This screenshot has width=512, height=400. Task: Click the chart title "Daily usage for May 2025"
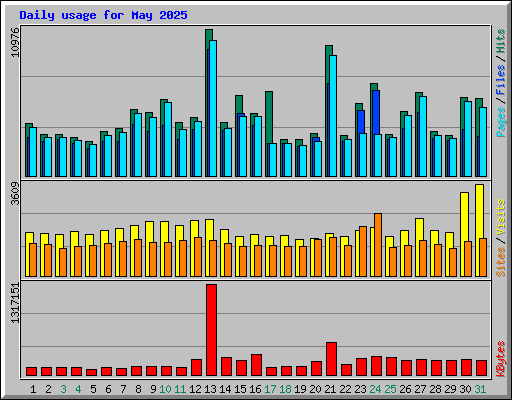[103, 15]
